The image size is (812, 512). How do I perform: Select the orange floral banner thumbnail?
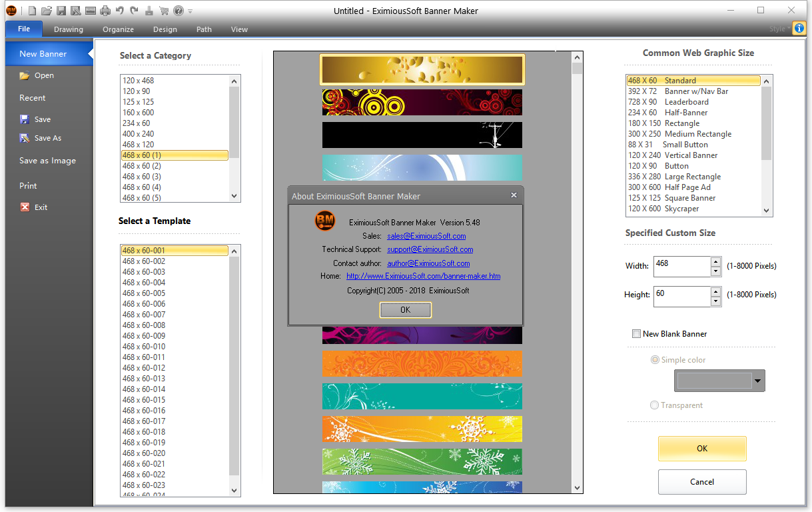click(x=422, y=364)
